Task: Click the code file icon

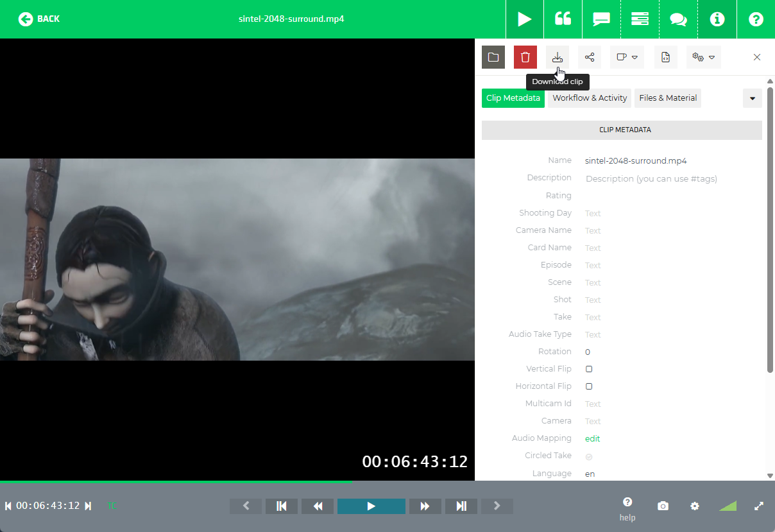Action: click(x=666, y=57)
